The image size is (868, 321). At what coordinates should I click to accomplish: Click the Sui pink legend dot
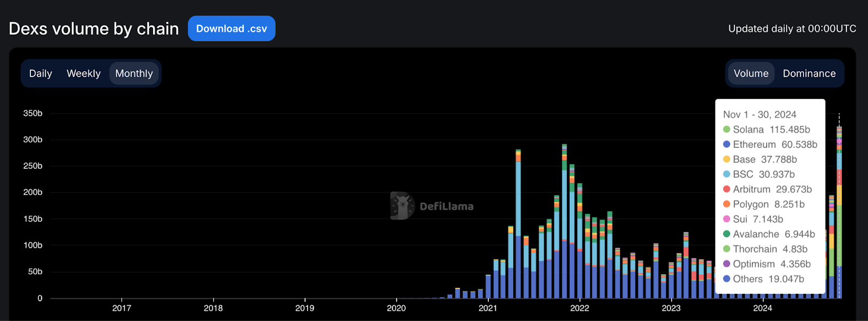726,219
